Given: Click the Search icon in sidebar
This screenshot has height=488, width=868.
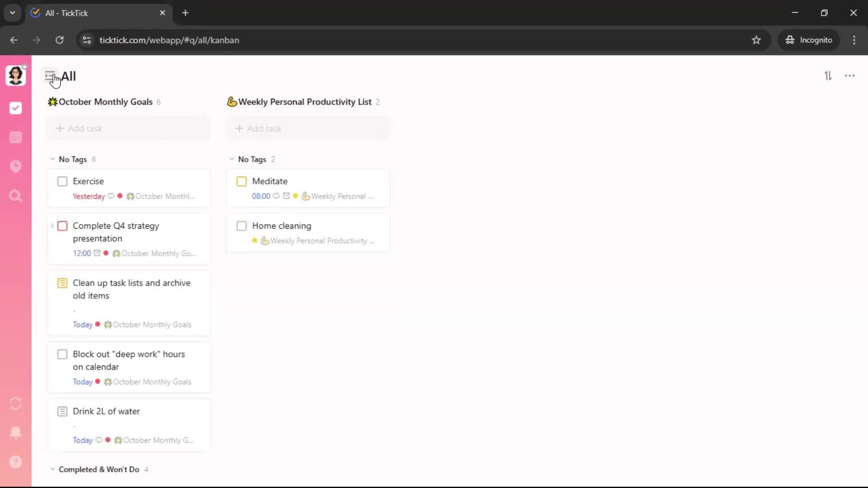Looking at the screenshot, I should 15,196.
